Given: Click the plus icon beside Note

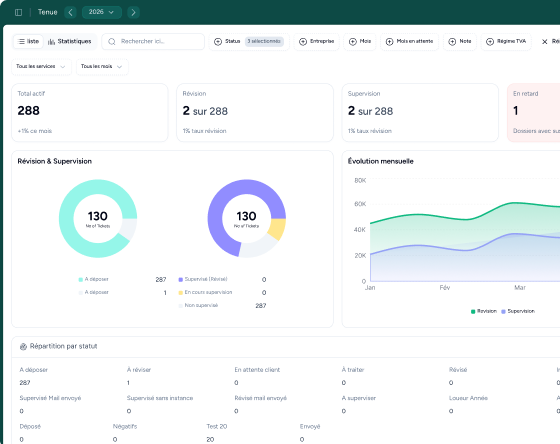Looking at the screenshot, I should 452,42.
